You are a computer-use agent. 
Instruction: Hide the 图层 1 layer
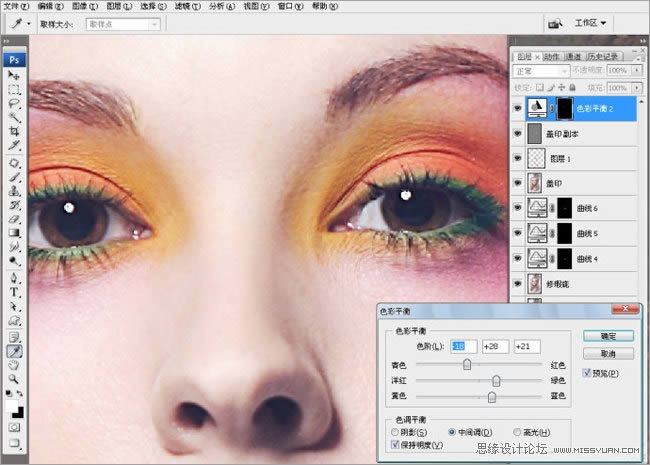pos(518,158)
